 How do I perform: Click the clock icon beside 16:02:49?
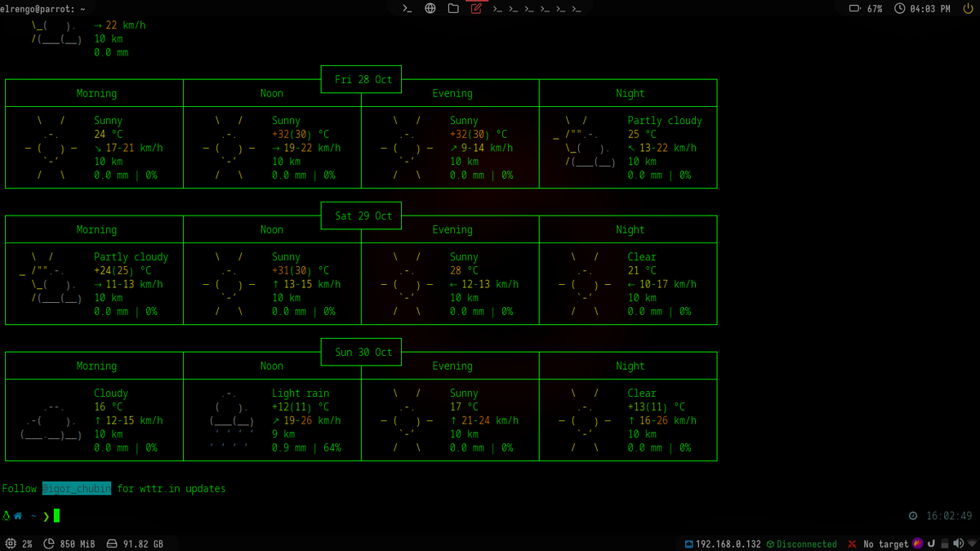[x=913, y=516]
